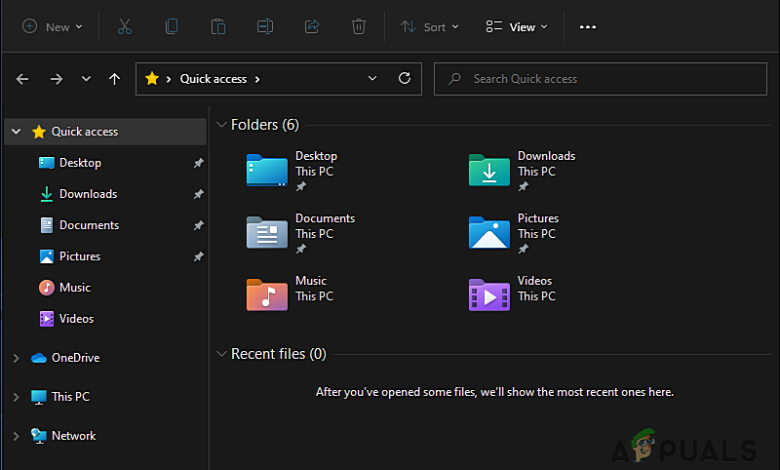Open the New item dropdown
780x470 pixels.
point(53,27)
